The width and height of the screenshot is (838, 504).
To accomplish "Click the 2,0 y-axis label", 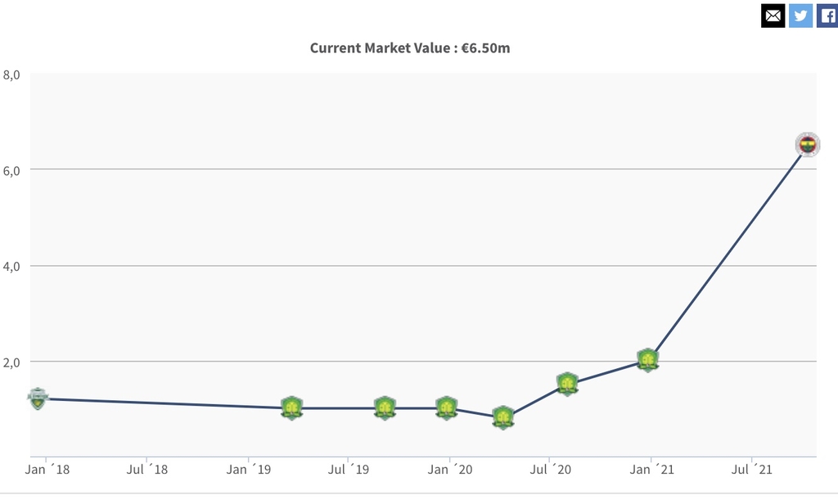I will click(x=11, y=362).
